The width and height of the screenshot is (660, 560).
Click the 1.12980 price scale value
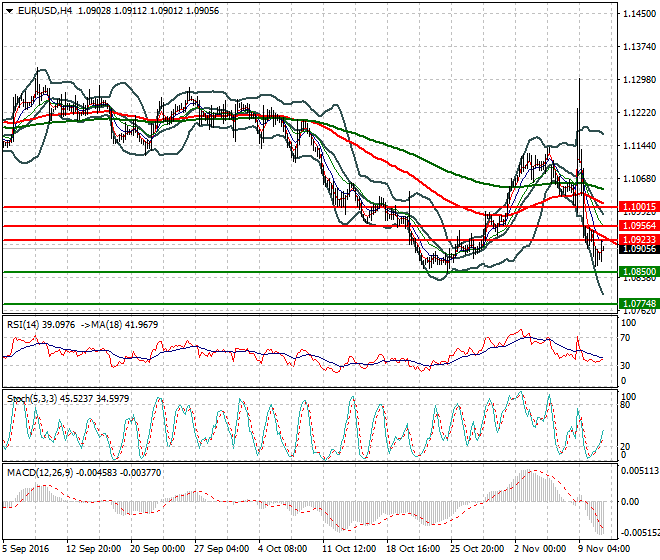[639, 80]
